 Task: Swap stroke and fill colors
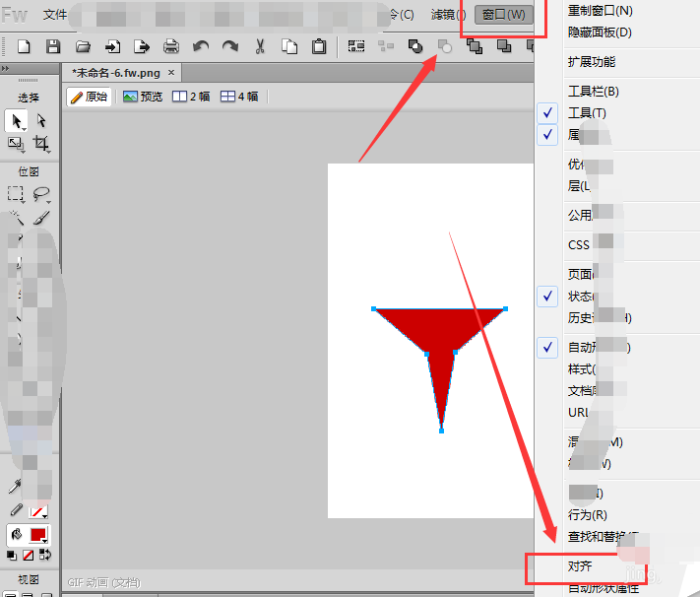tap(45, 555)
